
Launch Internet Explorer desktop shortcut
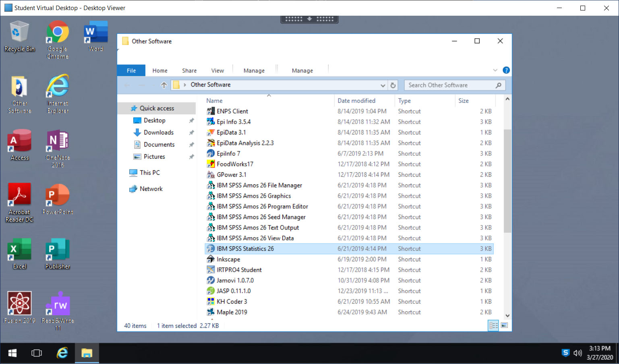(x=58, y=95)
